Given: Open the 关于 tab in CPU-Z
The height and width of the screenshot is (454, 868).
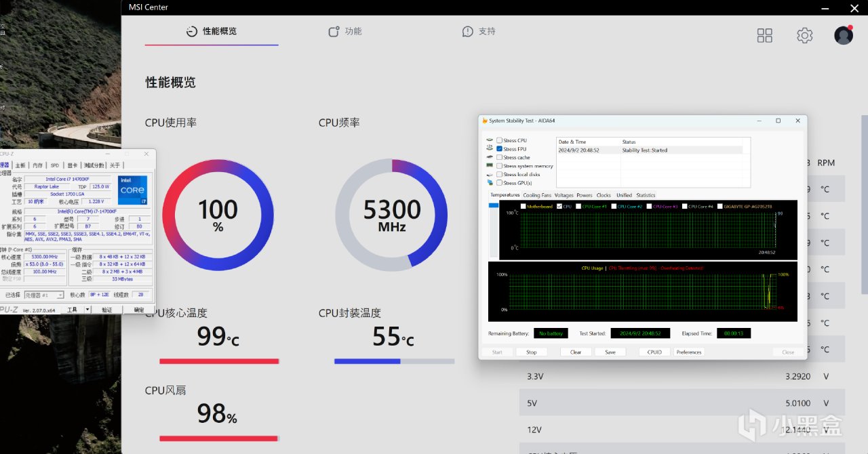Looking at the screenshot, I should [x=115, y=165].
